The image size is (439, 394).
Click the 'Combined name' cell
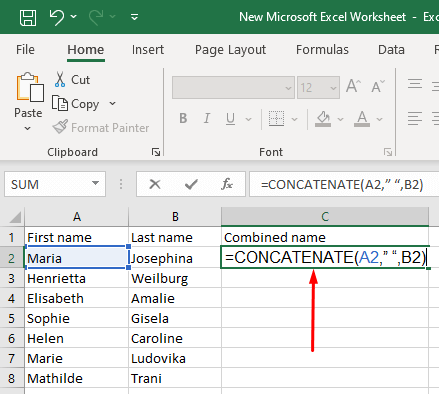coord(325,237)
